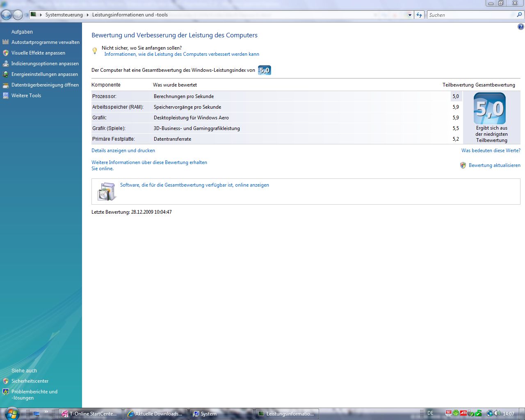The height and width of the screenshot is (420, 525).
Task: Click the Komponente column header
Action: pos(106,85)
